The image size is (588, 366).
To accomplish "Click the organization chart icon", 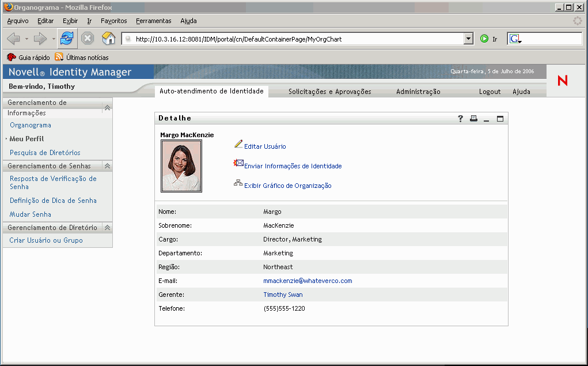I will 238,183.
